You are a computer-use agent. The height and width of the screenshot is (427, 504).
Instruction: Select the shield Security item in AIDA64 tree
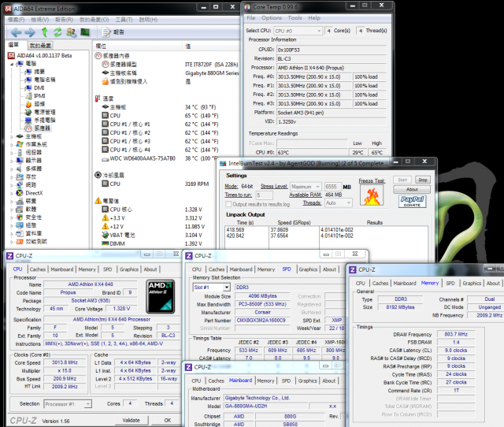[29, 217]
